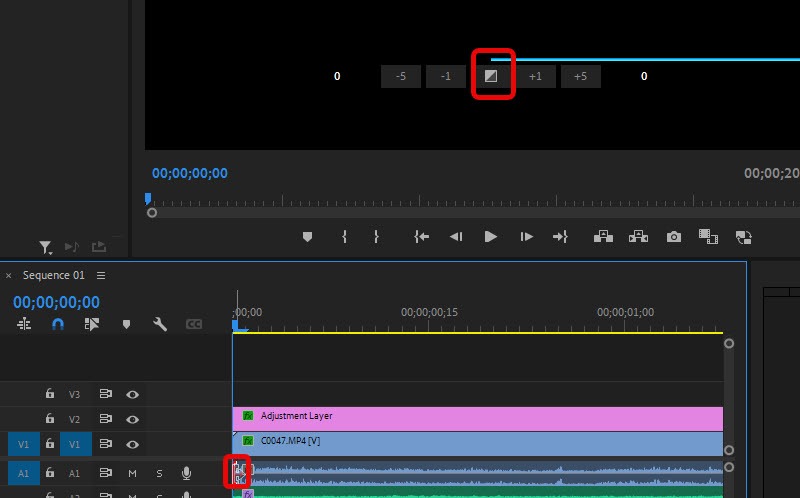Click the +5 trim button

[580, 77]
